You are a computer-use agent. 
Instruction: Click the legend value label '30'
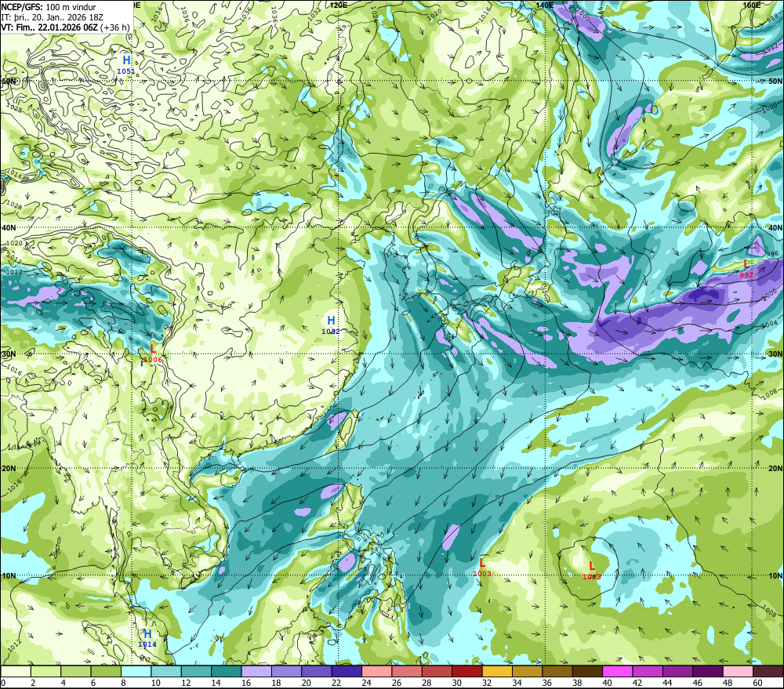click(456, 683)
